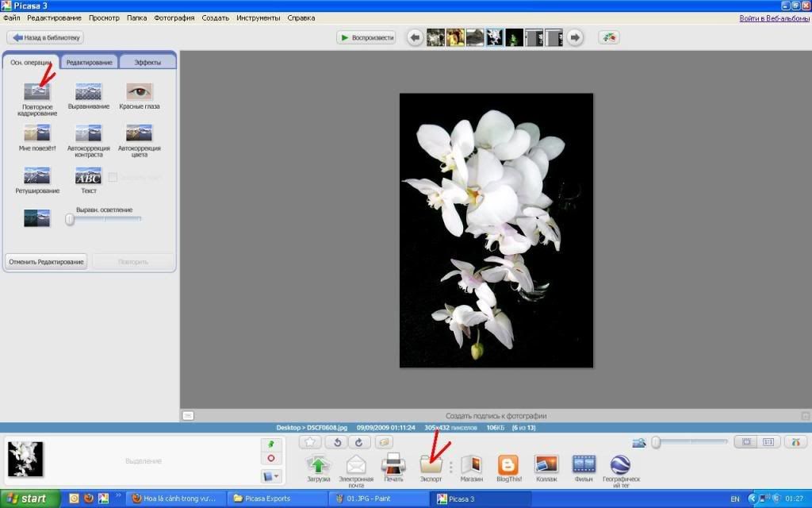Apply Автокоррекция контраста auto contrast
Viewport: 812px width, 508px height.
tap(88, 133)
